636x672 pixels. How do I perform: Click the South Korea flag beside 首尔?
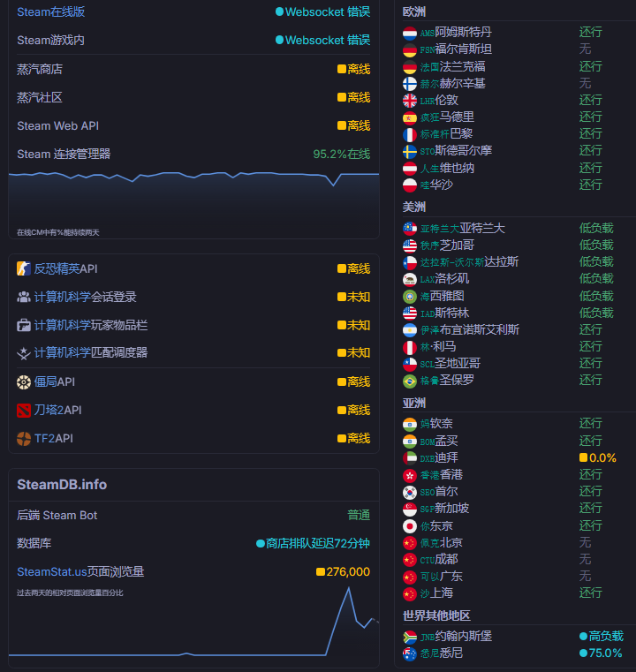coord(410,492)
